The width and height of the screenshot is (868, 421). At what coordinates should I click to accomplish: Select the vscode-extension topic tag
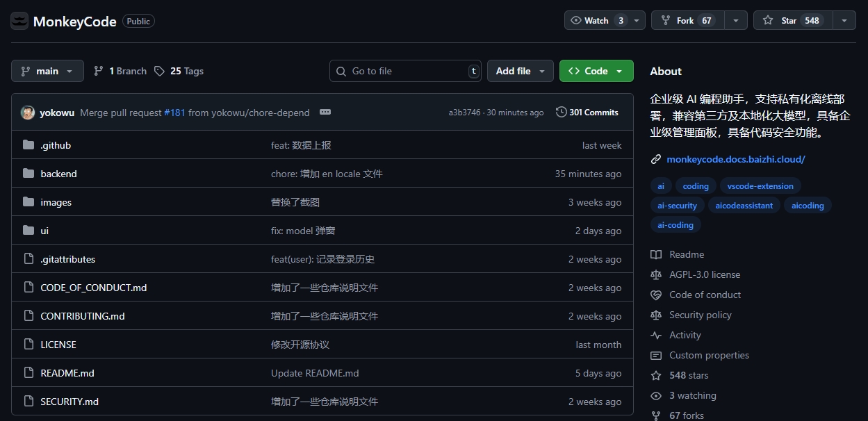tap(760, 186)
